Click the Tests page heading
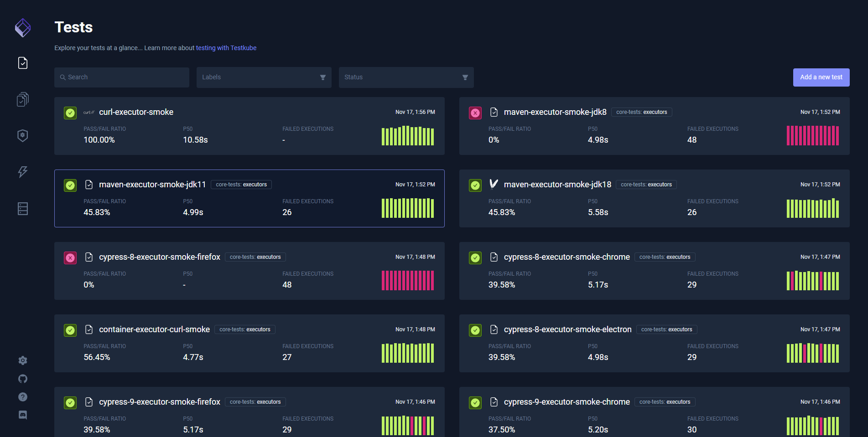This screenshot has width=868, height=437. coord(74,27)
